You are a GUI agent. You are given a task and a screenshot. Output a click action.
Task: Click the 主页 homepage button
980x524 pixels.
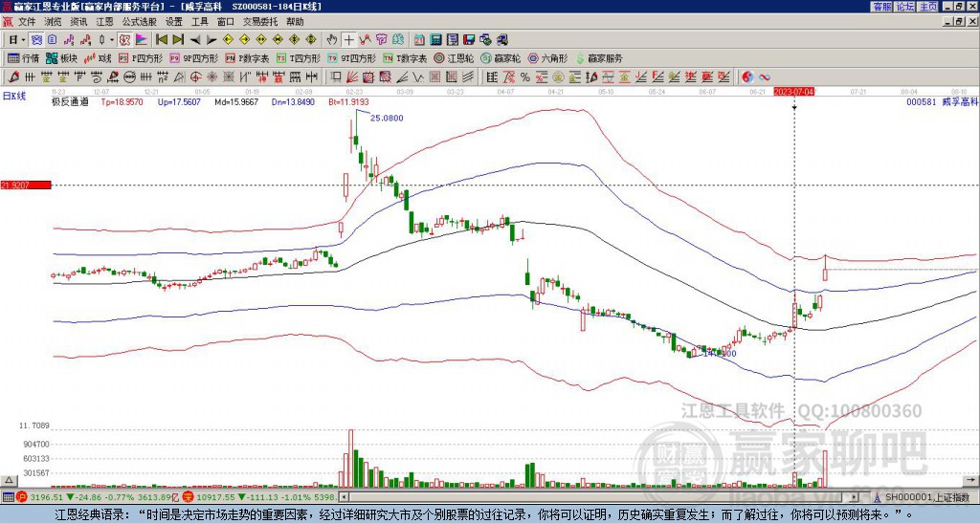tap(928, 7)
